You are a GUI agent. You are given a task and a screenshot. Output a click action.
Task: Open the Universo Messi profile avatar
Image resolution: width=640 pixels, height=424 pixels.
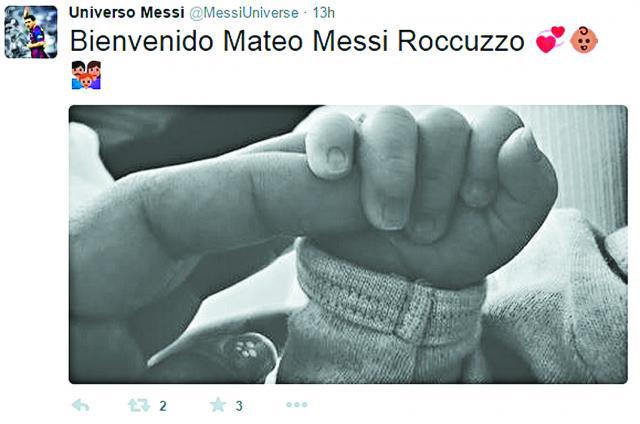click(x=31, y=32)
